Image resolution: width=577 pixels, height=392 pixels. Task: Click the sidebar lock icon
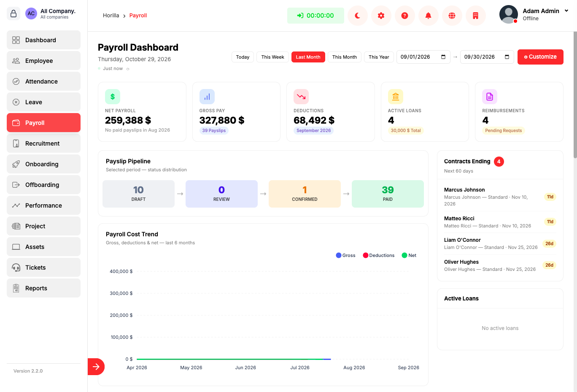click(x=13, y=14)
